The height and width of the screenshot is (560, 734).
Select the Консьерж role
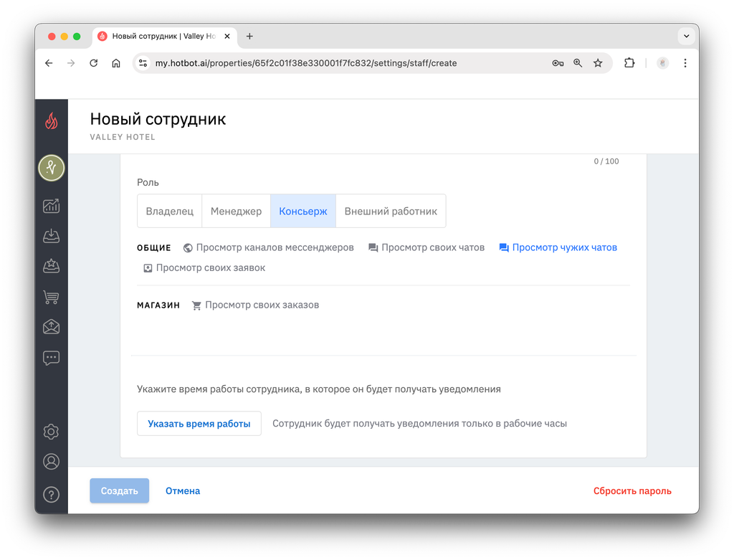pyautogui.click(x=303, y=212)
